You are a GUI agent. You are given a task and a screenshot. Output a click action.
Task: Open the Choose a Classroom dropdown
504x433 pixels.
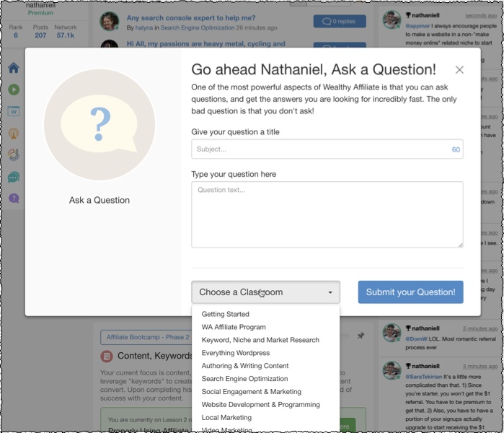click(265, 292)
